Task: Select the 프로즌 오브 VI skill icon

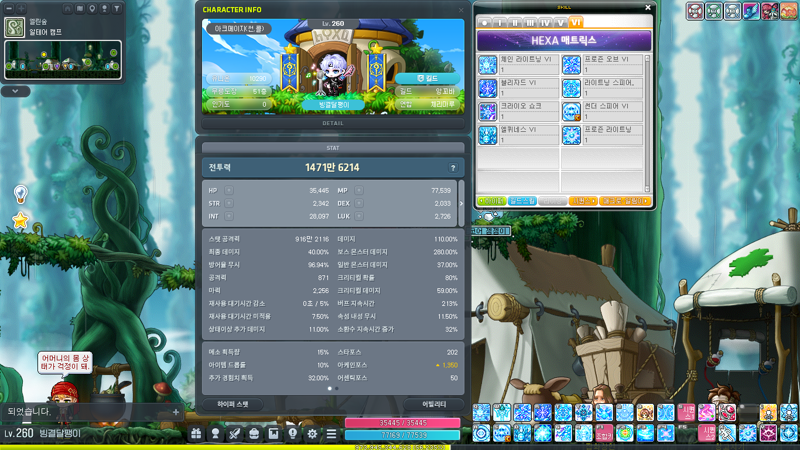Action: (x=571, y=65)
